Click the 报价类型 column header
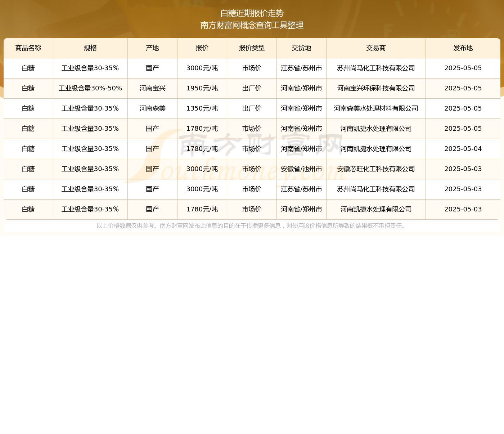This screenshot has width=504, height=434. (252, 48)
